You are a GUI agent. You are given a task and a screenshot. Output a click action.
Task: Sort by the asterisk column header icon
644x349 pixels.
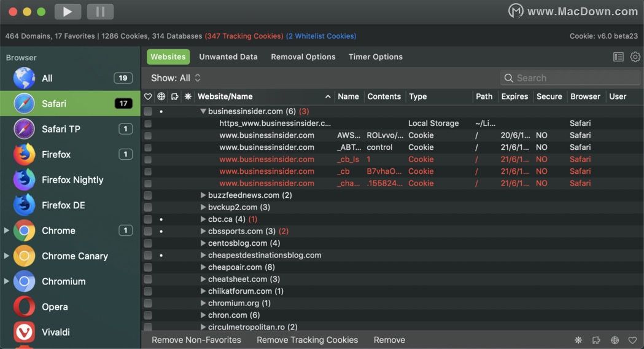(188, 96)
